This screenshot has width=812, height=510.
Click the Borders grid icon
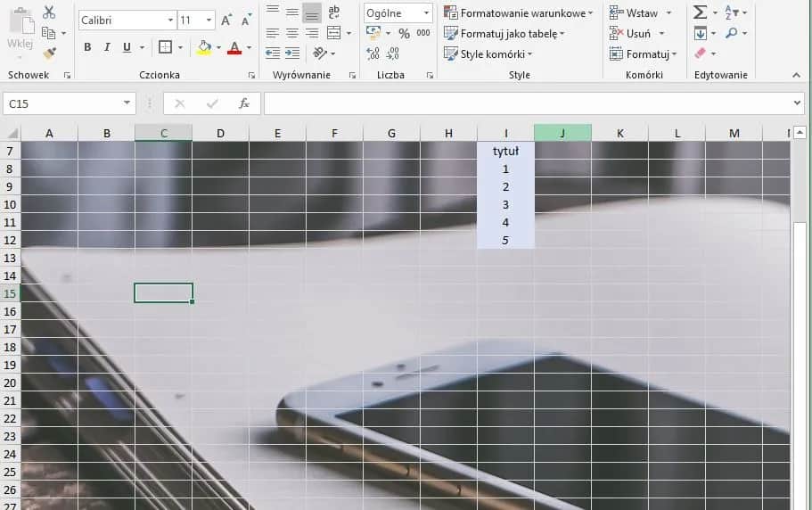(x=165, y=47)
